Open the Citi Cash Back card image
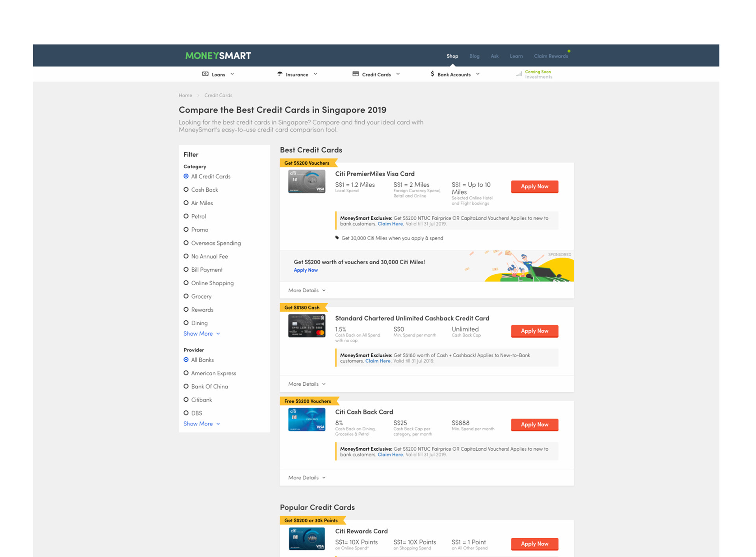756x557 pixels. 307,420
